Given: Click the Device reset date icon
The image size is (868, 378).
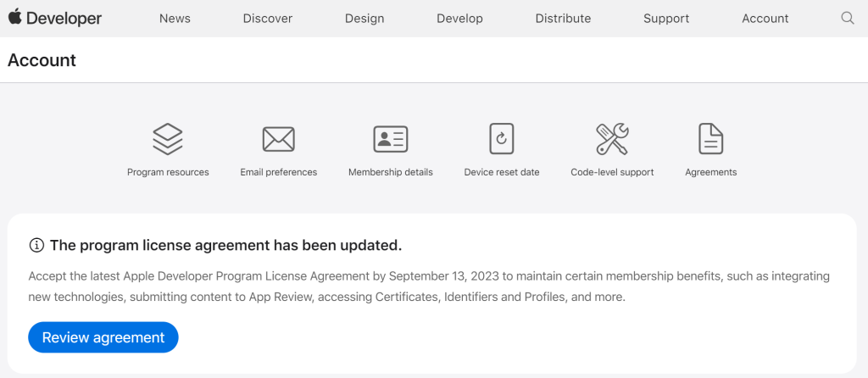Looking at the screenshot, I should pyautogui.click(x=502, y=139).
